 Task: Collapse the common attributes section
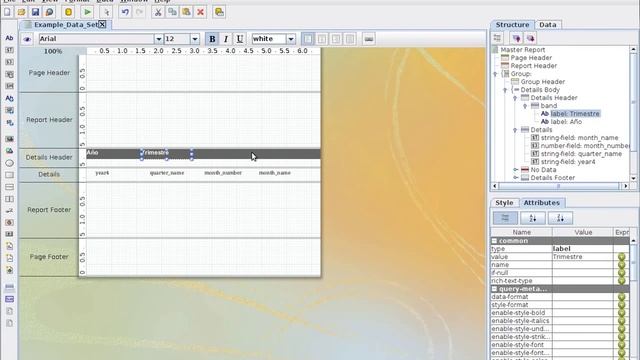[494, 241]
